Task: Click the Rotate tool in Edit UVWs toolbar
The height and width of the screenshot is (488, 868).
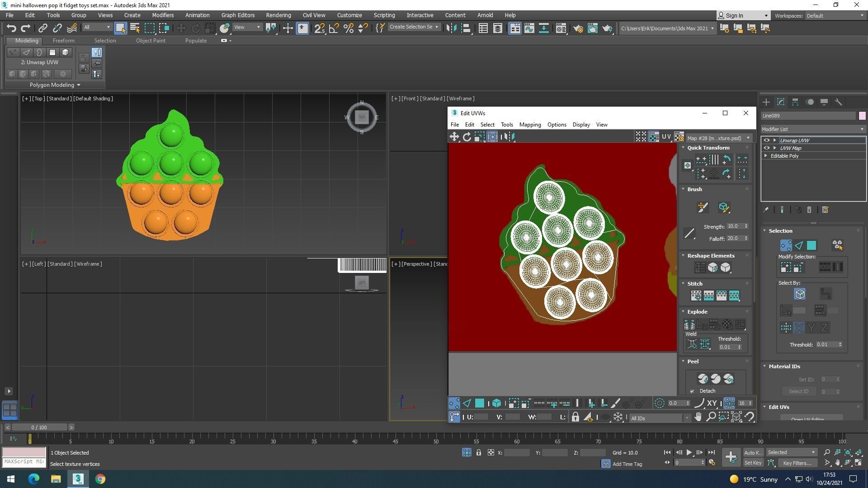Action: pos(467,137)
